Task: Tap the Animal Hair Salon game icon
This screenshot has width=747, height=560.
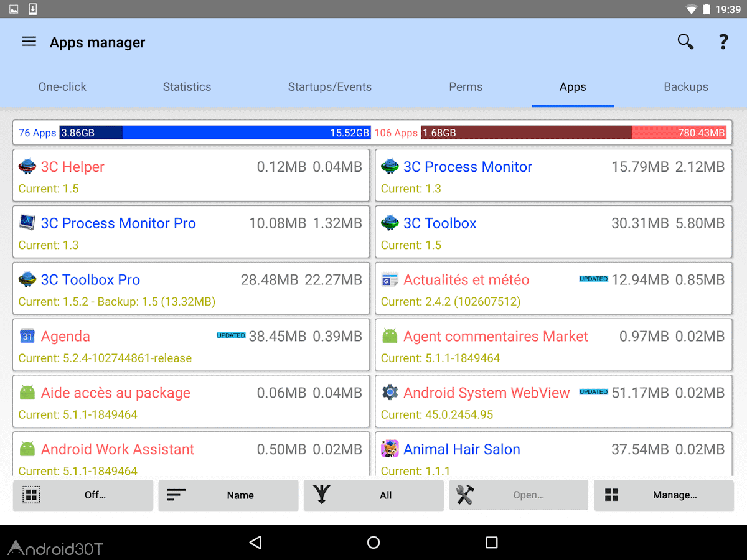Action: pyautogui.click(x=390, y=449)
